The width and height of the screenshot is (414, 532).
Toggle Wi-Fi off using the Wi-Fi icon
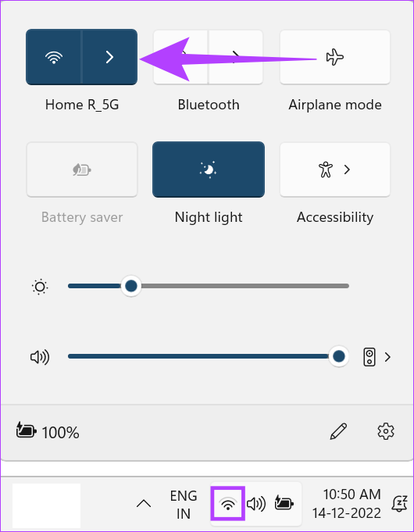[x=54, y=57]
